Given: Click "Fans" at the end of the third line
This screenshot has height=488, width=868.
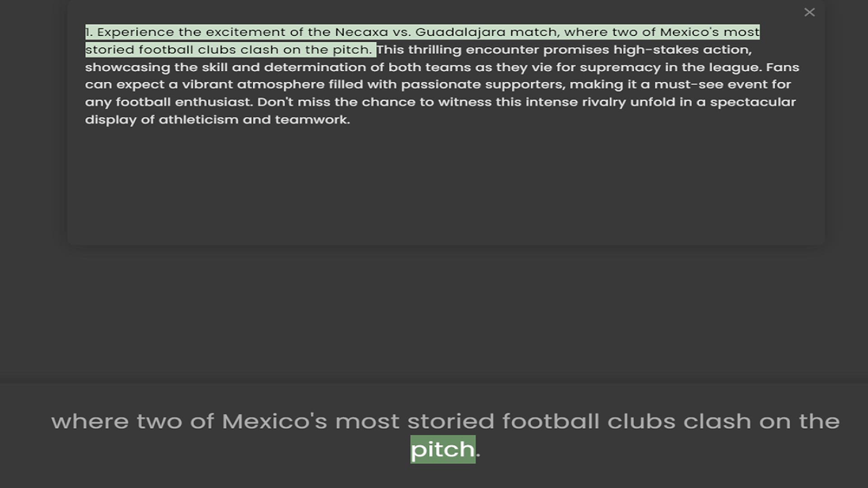Looking at the screenshot, I should click(783, 67).
